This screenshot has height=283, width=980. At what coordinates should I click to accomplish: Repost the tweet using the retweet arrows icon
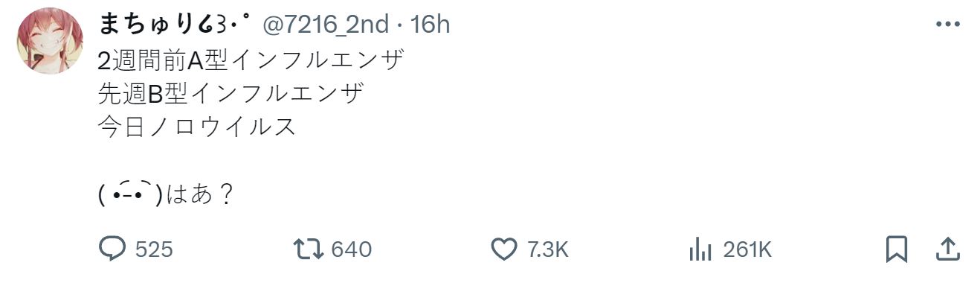(x=309, y=249)
